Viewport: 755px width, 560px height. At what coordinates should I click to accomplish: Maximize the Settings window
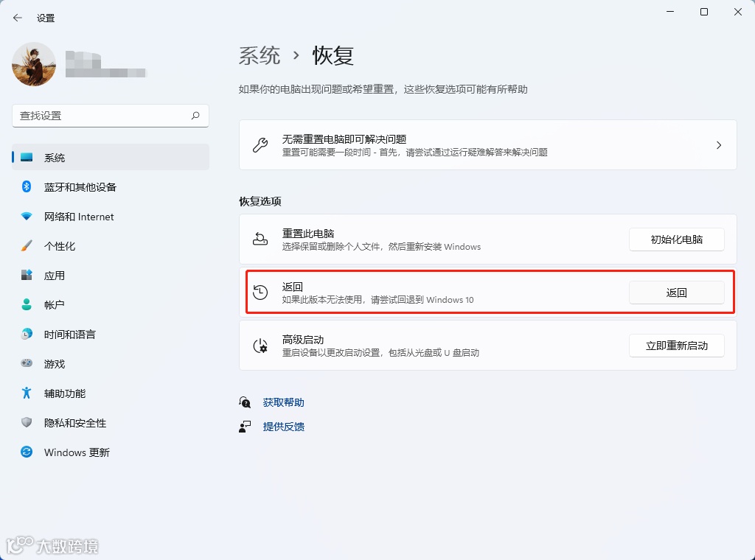[x=704, y=12]
